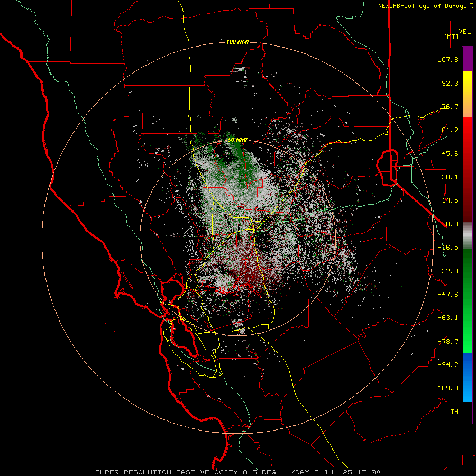Click the 100 NMI range ring label
The width and height of the screenshot is (476, 476).
click(237, 42)
